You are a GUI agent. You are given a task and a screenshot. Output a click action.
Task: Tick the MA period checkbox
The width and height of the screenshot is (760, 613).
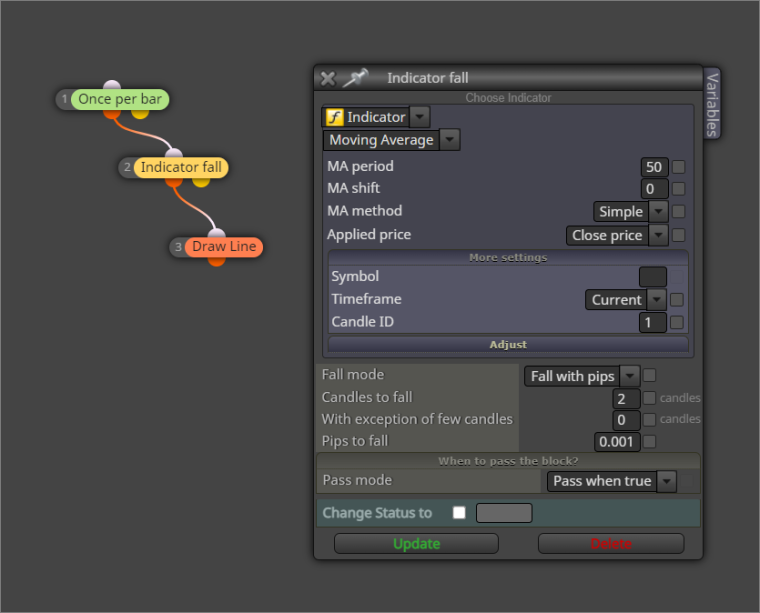click(x=679, y=167)
